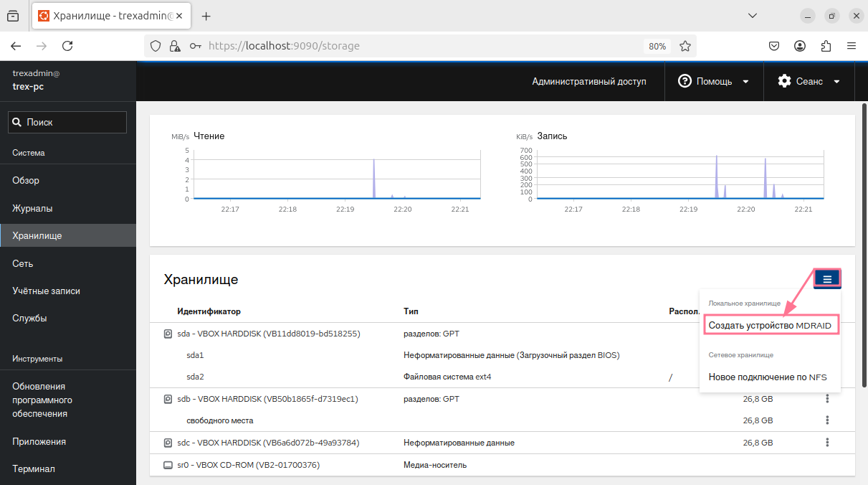Choose Новое подключение по NFS
Viewport: 868px width, 485px height.
(x=767, y=377)
